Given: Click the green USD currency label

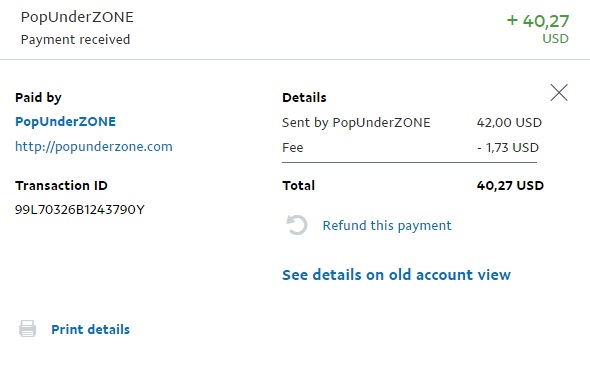Looking at the screenshot, I should coord(555,39).
